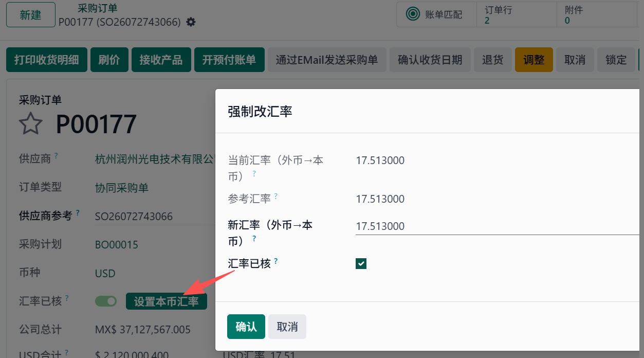Click the yellow 调整 button

point(533,60)
